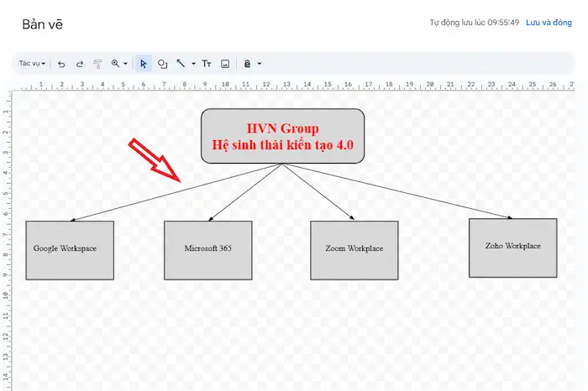Select the Google Workspace box

pos(70,250)
